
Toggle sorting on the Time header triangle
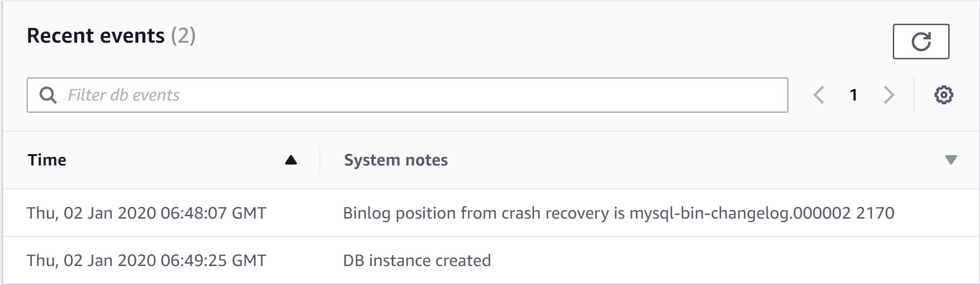click(291, 160)
